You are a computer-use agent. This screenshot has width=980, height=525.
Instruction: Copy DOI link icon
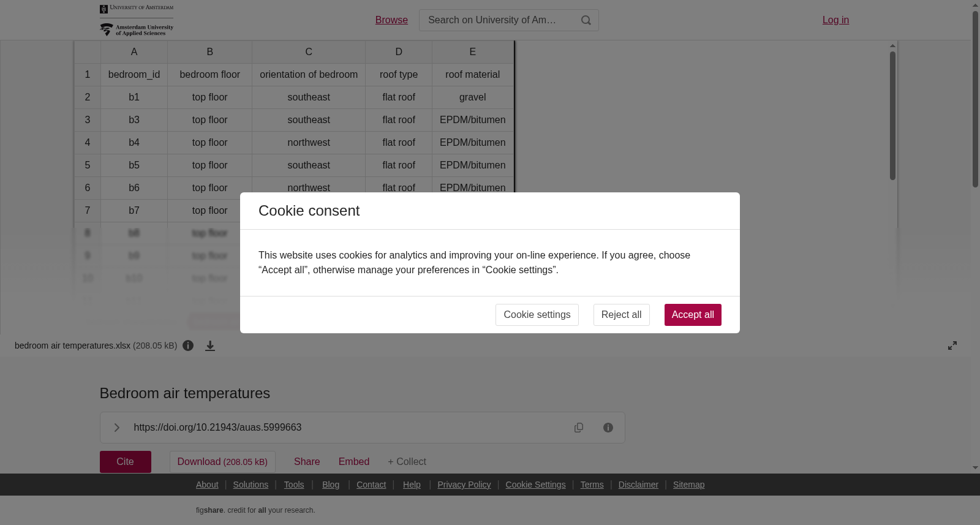pyautogui.click(x=579, y=428)
